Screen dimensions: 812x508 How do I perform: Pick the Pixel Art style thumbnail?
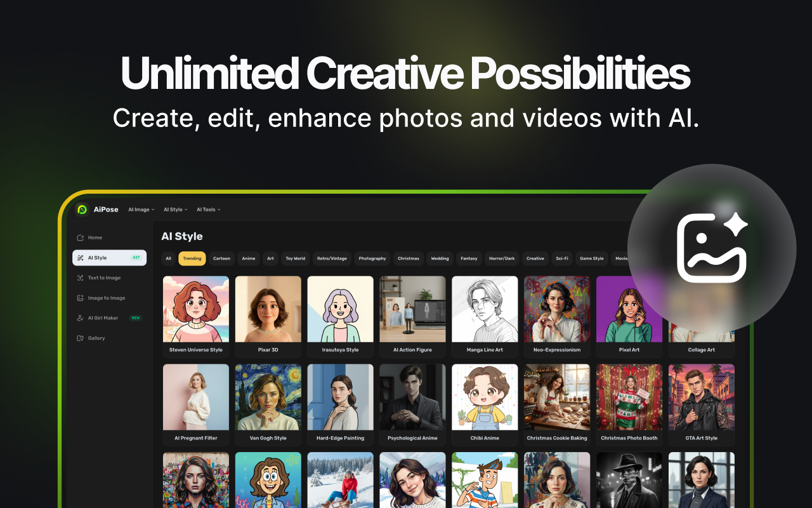629,309
